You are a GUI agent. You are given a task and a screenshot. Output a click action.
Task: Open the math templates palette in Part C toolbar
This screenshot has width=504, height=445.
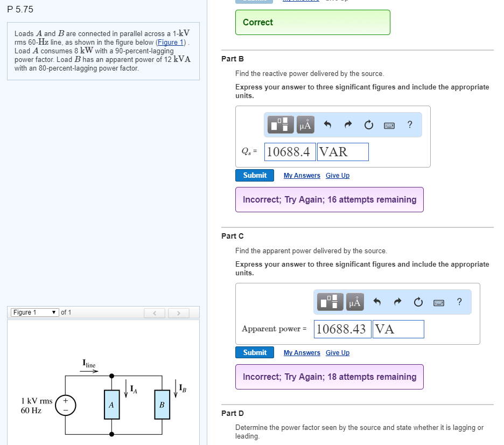pyautogui.click(x=330, y=302)
